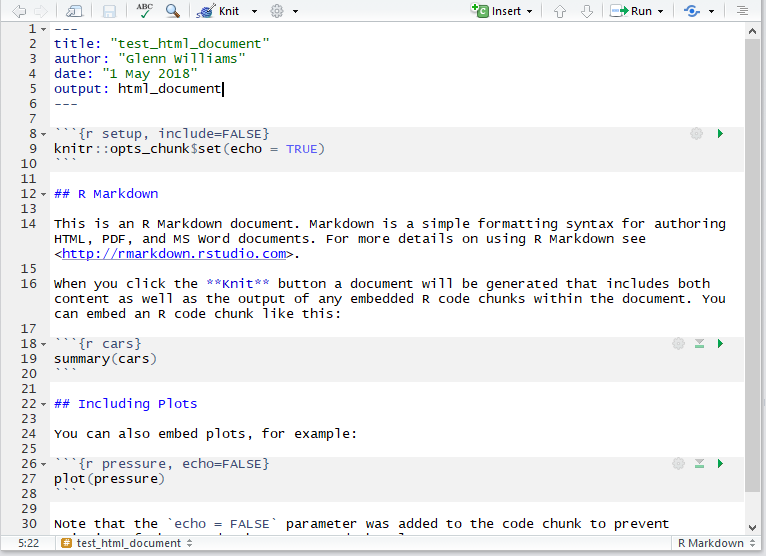Go forward to next source location
The image size is (766, 556).
click(x=41, y=11)
